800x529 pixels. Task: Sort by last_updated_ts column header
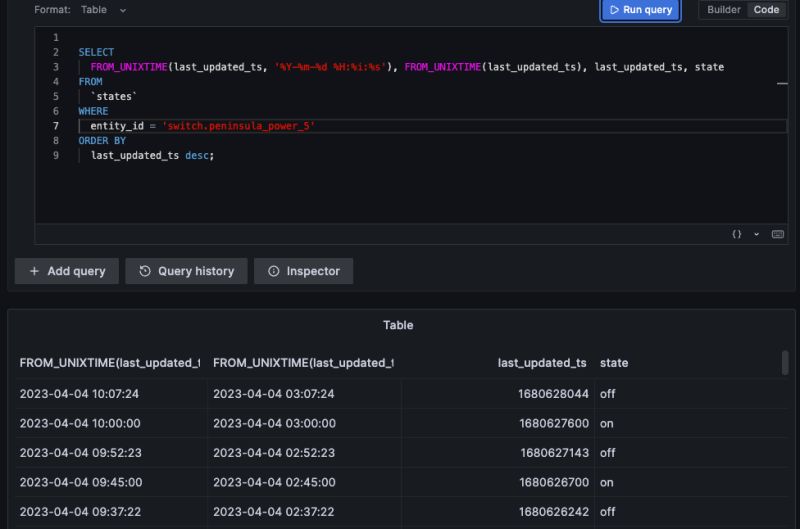pos(541,363)
